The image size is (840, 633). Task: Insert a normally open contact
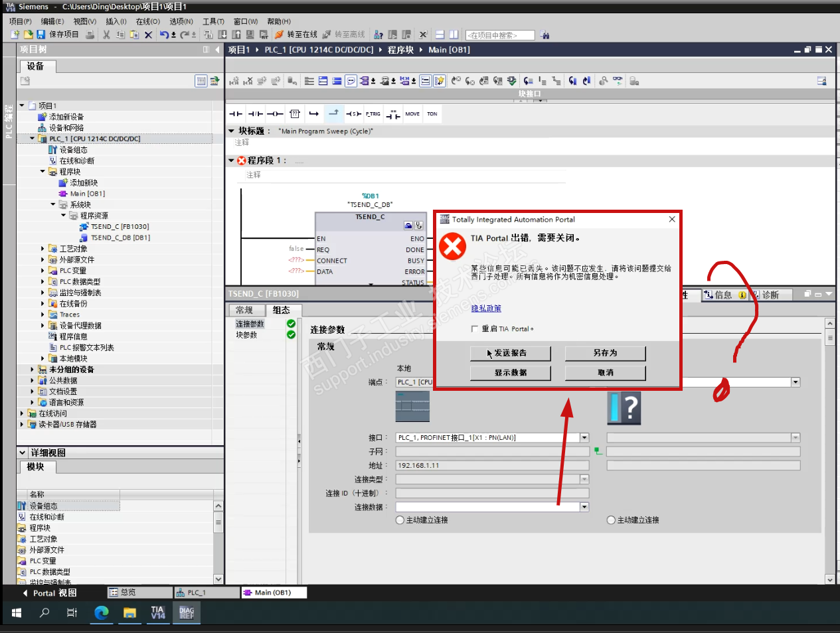coord(236,114)
